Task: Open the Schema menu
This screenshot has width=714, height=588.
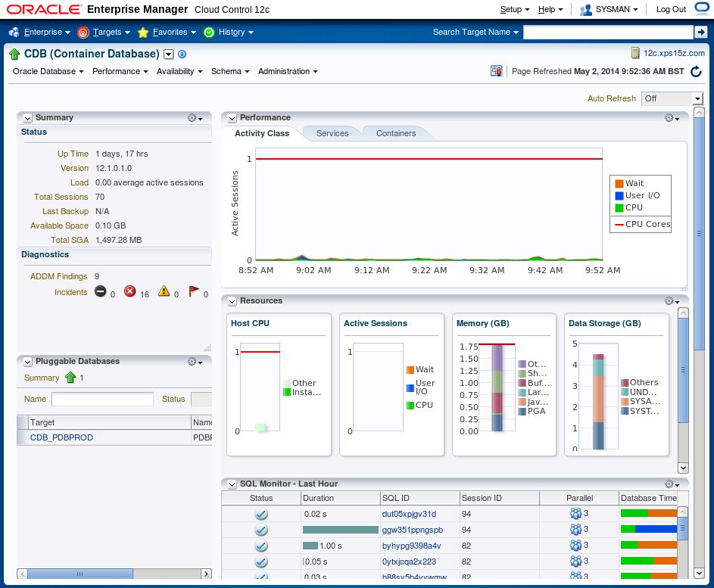Action: [230, 71]
